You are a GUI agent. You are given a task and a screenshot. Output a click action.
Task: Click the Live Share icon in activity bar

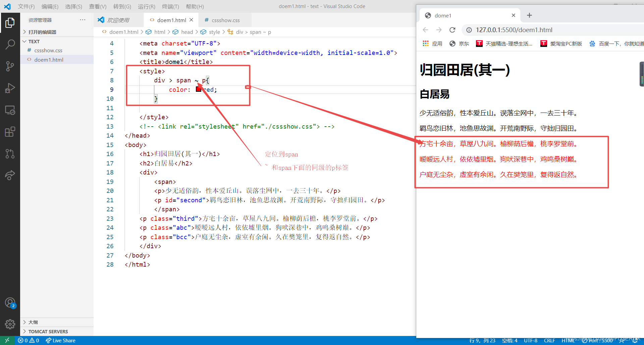pyautogui.click(x=10, y=175)
